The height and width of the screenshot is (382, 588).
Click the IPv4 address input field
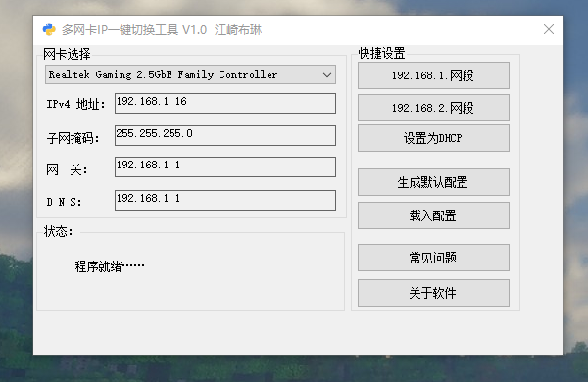pos(225,103)
